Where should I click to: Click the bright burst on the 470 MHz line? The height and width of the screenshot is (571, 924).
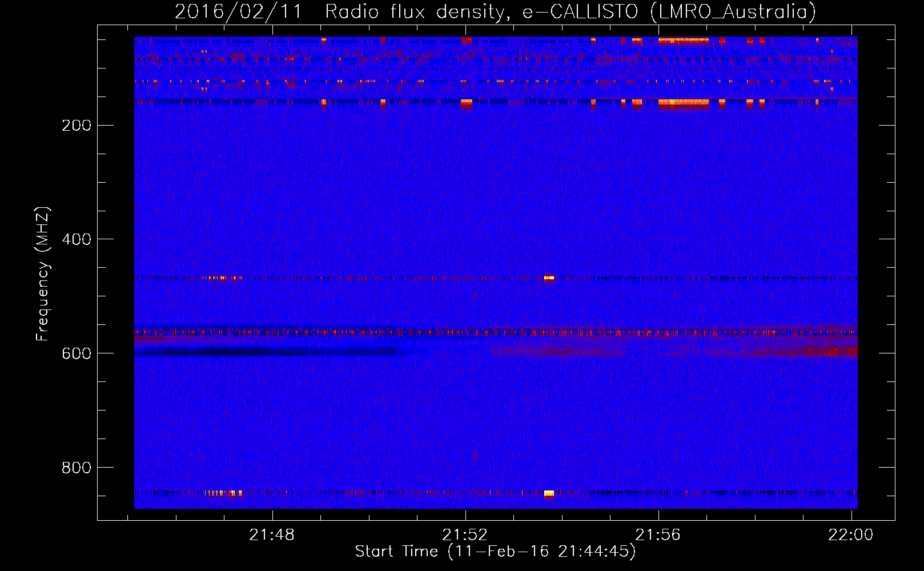pyautogui.click(x=549, y=278)
